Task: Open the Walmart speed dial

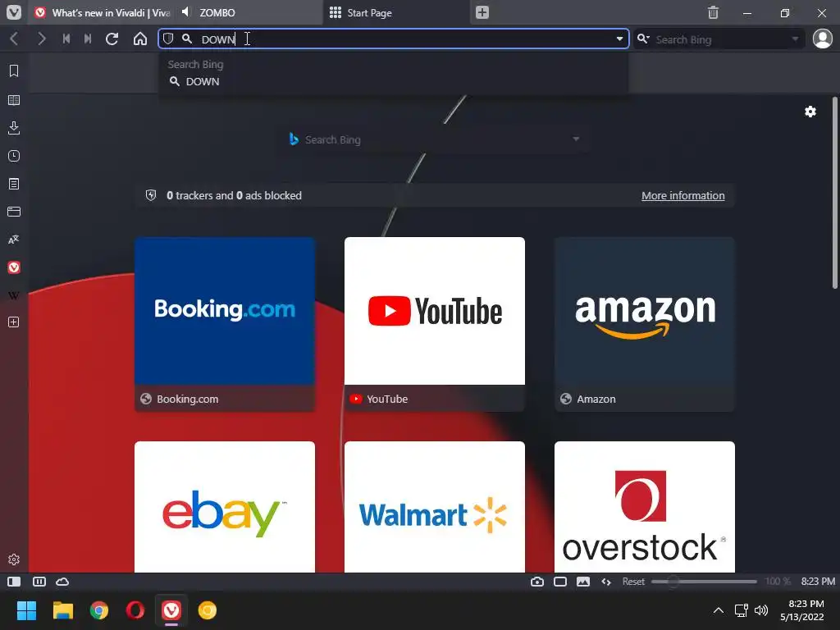Action: 435,507
